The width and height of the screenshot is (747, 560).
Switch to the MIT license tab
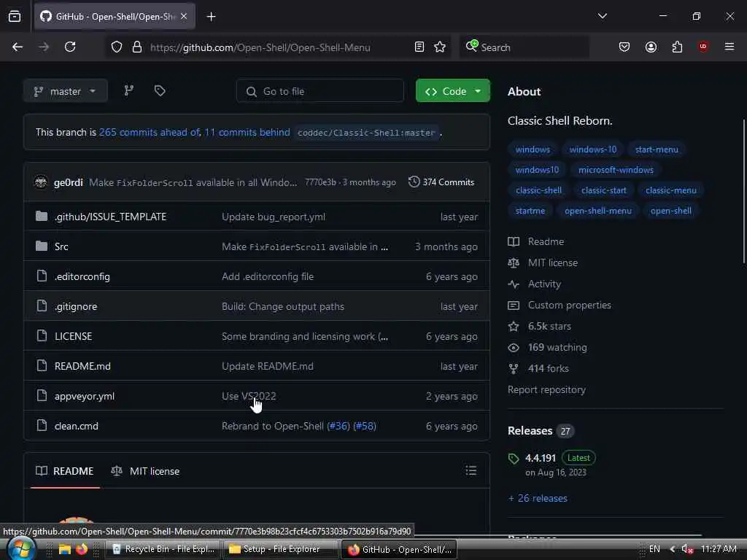145,471
